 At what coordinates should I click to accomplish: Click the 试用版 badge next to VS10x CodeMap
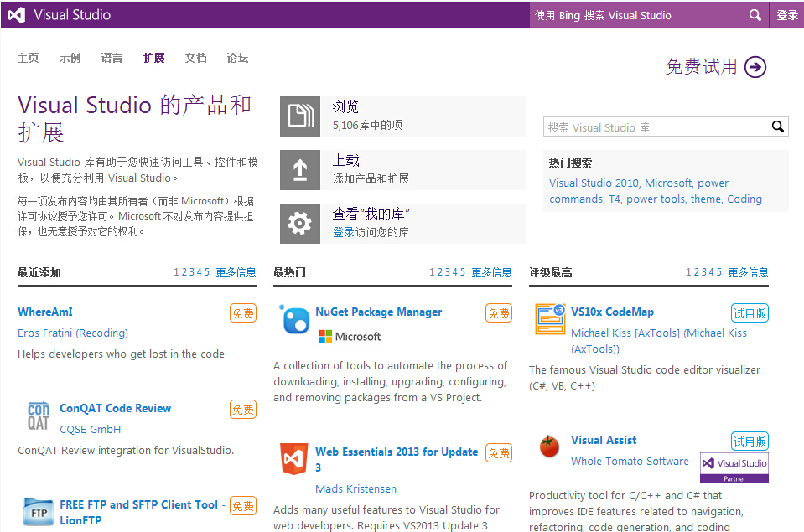pyautogui.click(x=750, y=313)
